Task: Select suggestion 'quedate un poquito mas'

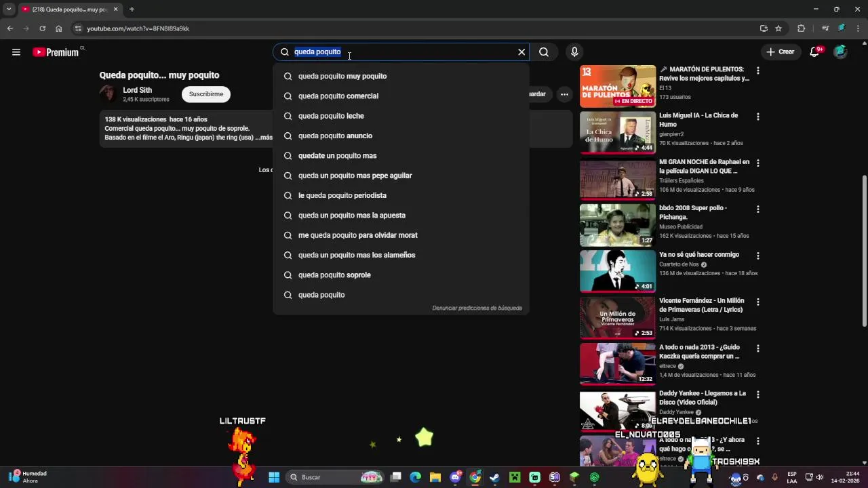Action: click(x=401, y=156)
